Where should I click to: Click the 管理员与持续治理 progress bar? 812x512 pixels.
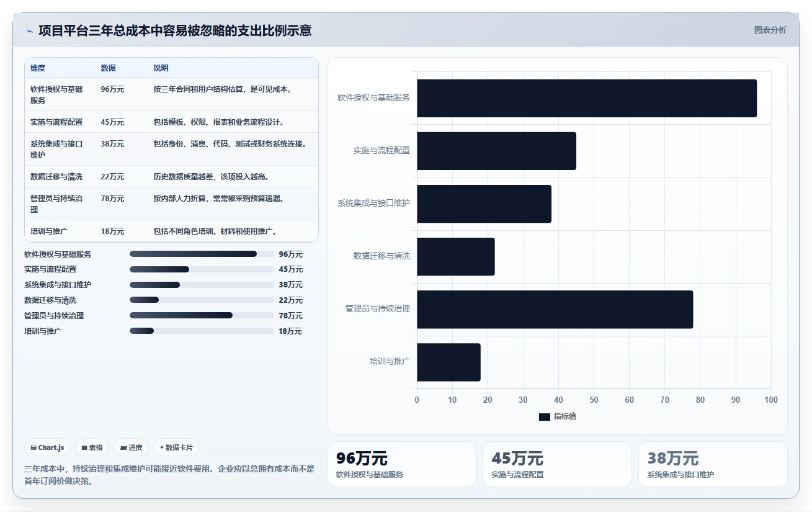click(x=202, y=315)
